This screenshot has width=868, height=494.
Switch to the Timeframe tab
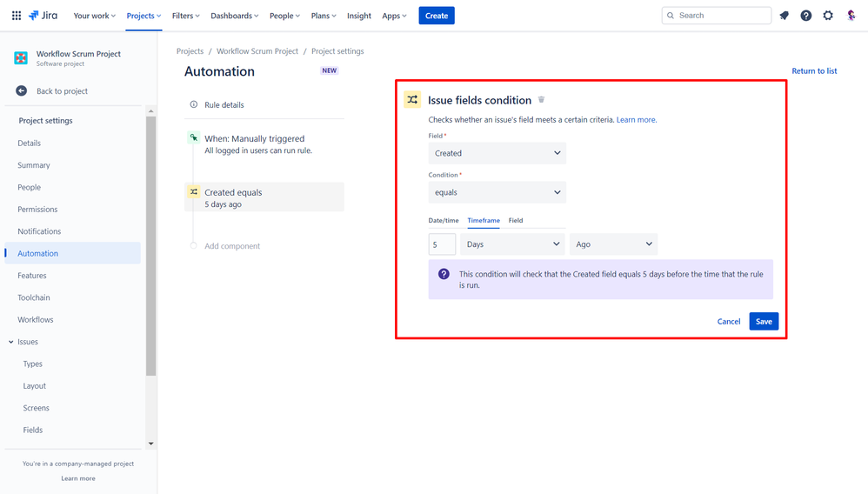click(484, 220)
